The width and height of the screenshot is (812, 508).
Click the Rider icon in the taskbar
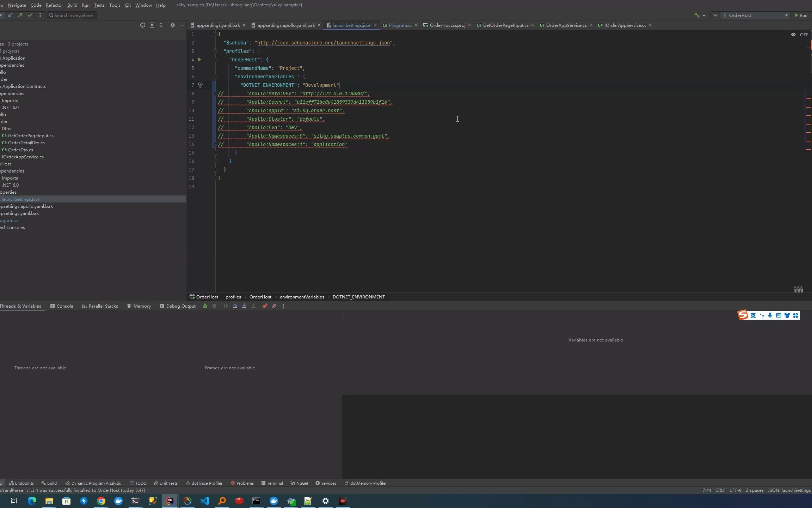pos(170,501)
